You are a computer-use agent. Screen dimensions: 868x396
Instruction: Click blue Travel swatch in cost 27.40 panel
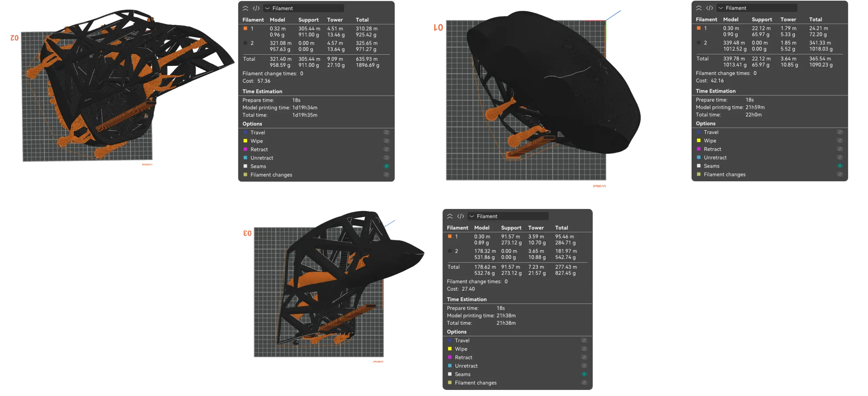tap(450, 340)
